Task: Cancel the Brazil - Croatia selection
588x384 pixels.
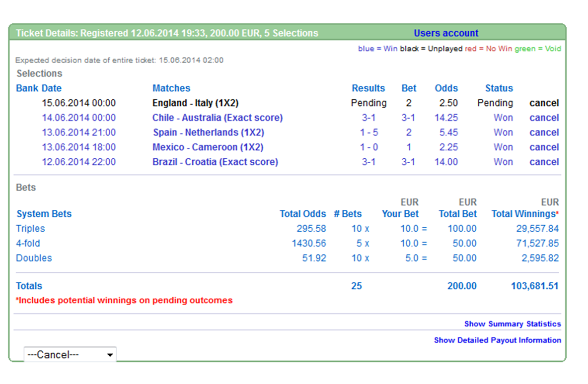Action: tap(544, 162)
